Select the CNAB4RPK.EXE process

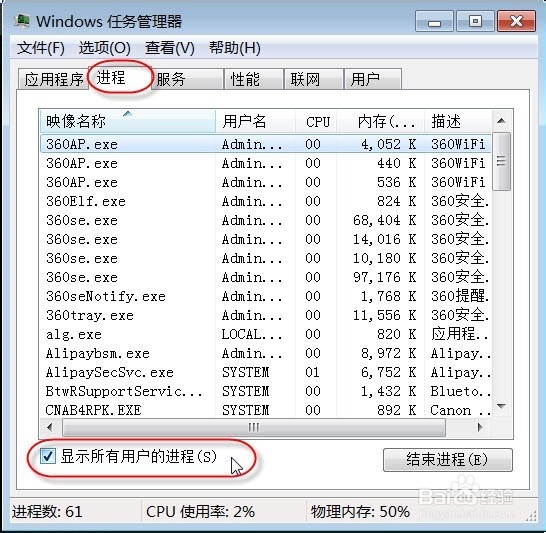coord(266,410)
